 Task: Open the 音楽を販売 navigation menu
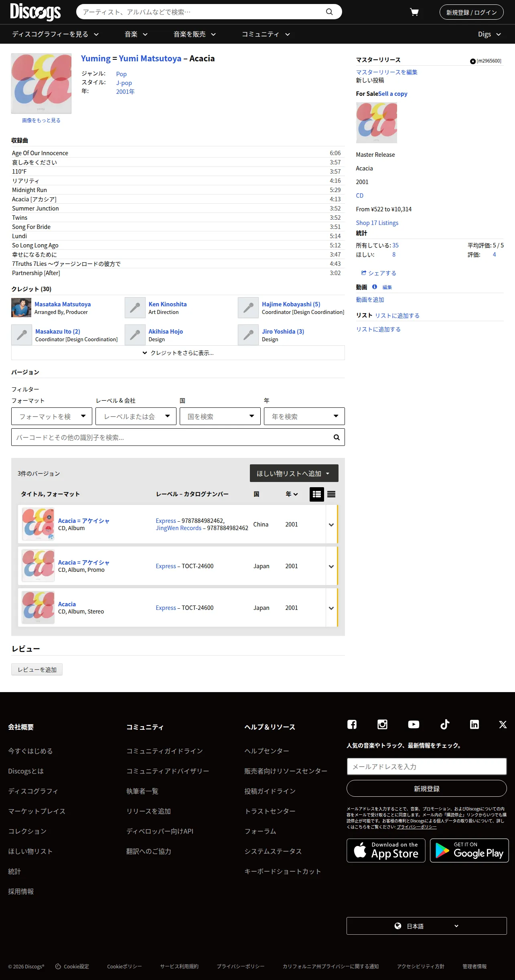point(195,34)
